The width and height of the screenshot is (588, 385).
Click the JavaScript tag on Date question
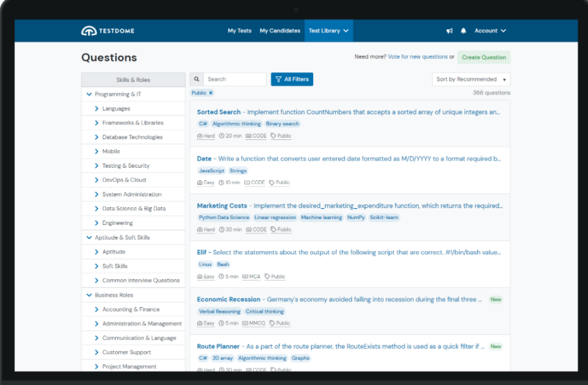(212, 171)
